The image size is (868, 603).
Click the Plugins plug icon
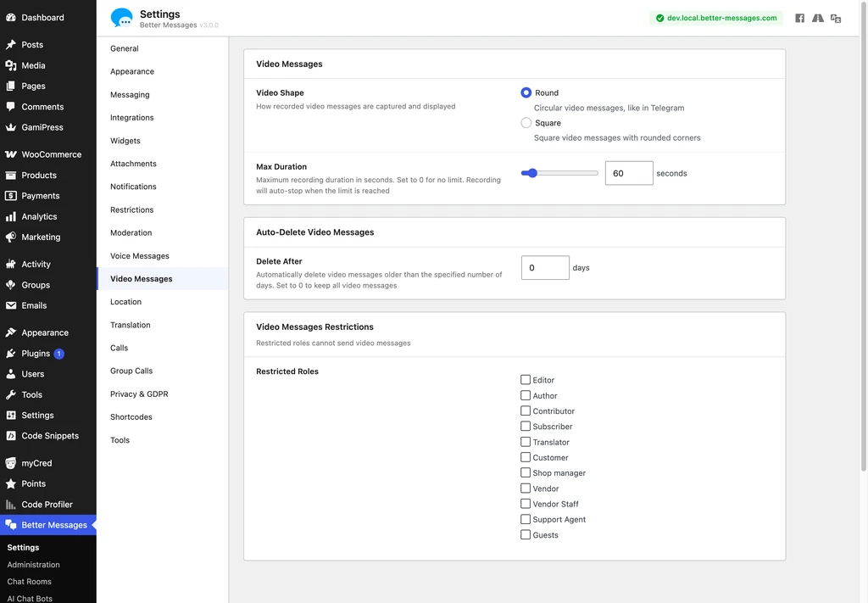tap(10, 354)
